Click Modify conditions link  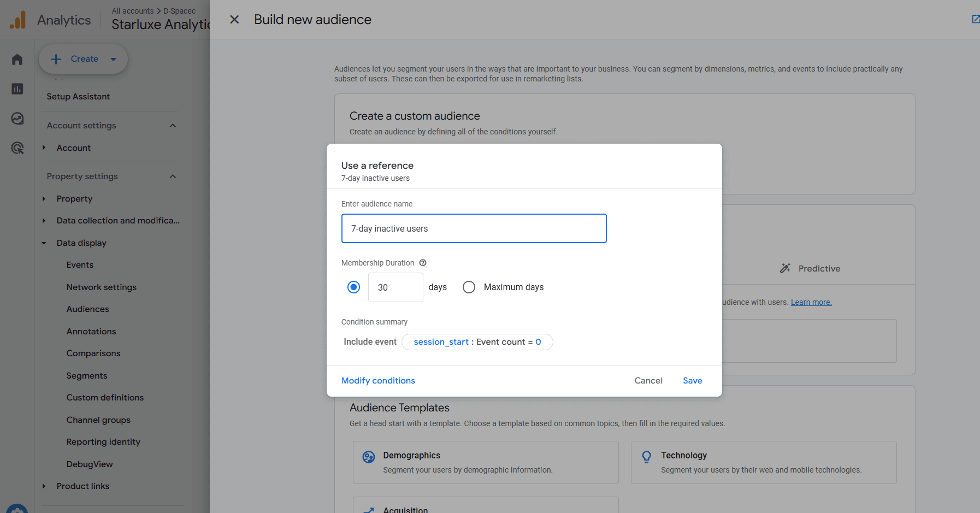[378, 381]
